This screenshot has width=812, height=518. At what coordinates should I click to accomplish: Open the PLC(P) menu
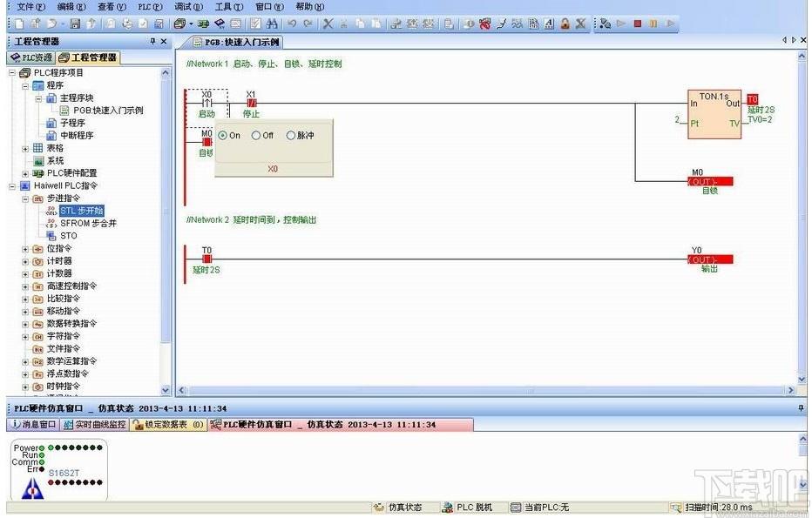point(150,7)
